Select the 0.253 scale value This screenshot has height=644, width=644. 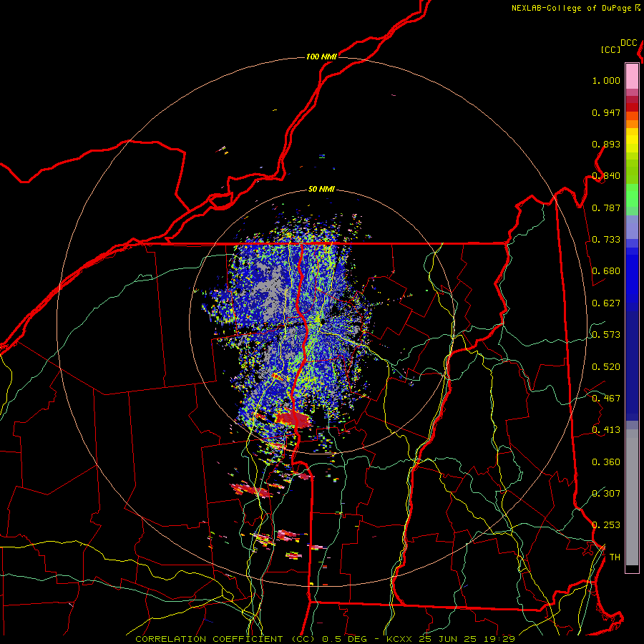coord(606,525)
